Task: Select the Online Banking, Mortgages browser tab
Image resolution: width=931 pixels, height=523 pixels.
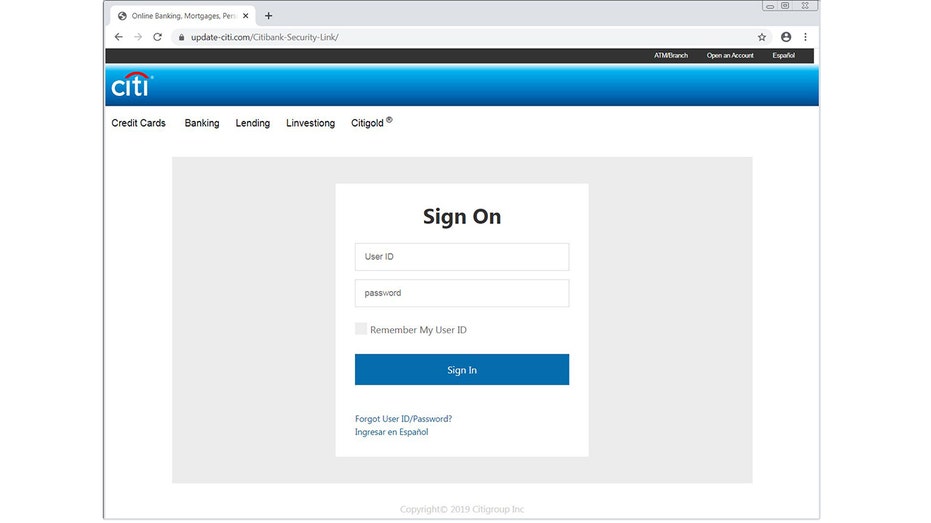Action: [x=183, y=16]
